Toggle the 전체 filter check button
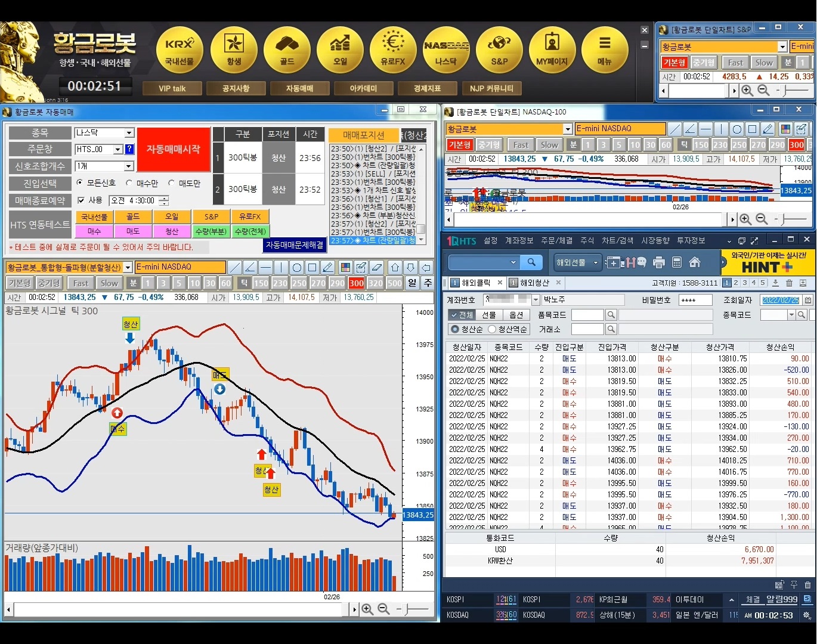The image size is (817, 644). click(462, 315)
